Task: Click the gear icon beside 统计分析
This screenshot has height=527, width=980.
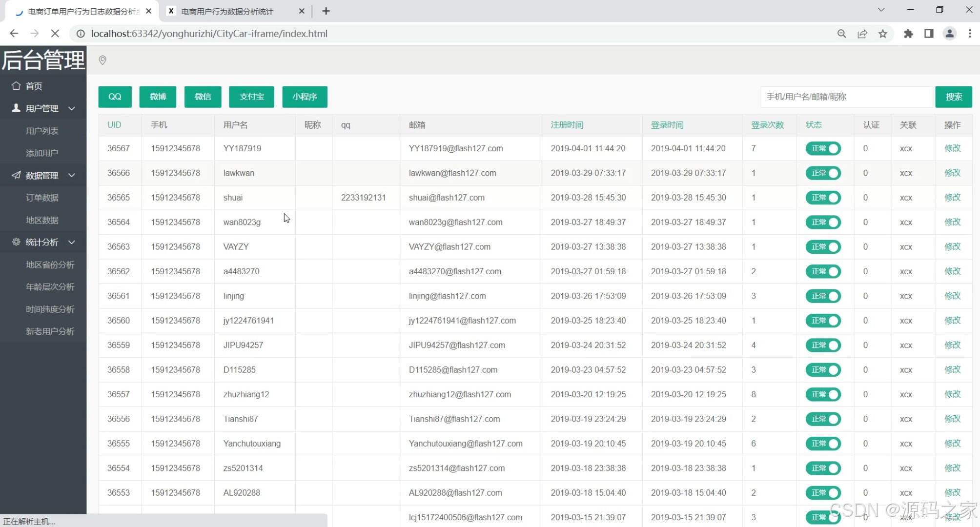Action: click(16, 242)
